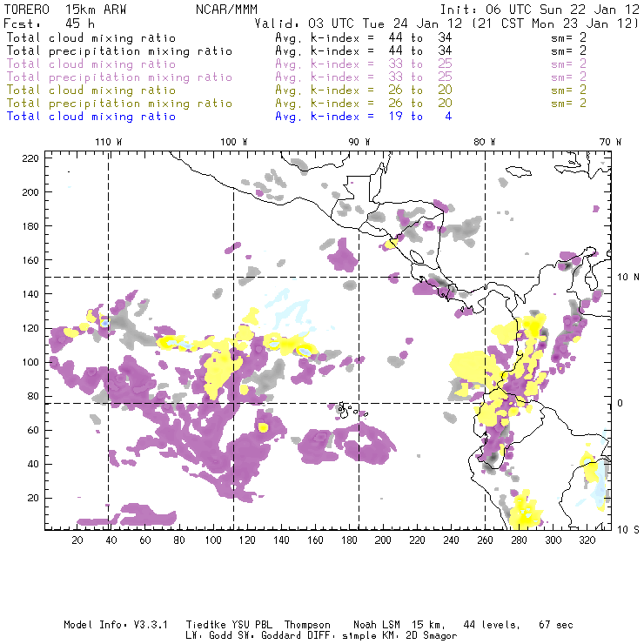The width and height of the screenshot is (644, 644).
Task: Click the 'Model Info: V3.3.1' text
Action: 116,625
